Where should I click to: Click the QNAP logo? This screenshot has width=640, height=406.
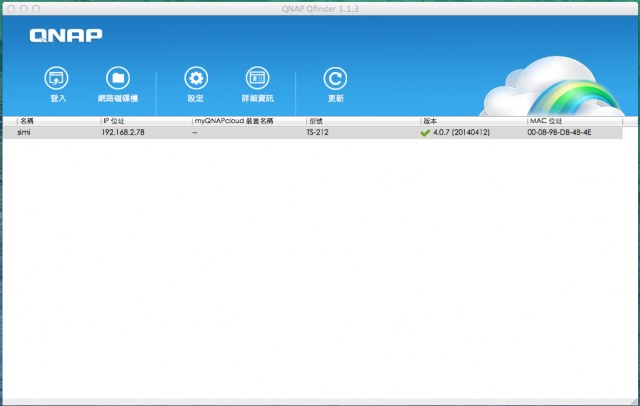[x=66, y=35]
